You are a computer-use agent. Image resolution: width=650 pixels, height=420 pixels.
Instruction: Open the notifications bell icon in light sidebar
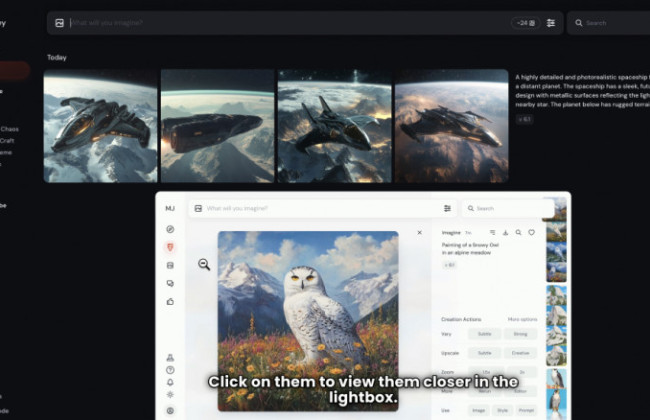tap(170, 382)
